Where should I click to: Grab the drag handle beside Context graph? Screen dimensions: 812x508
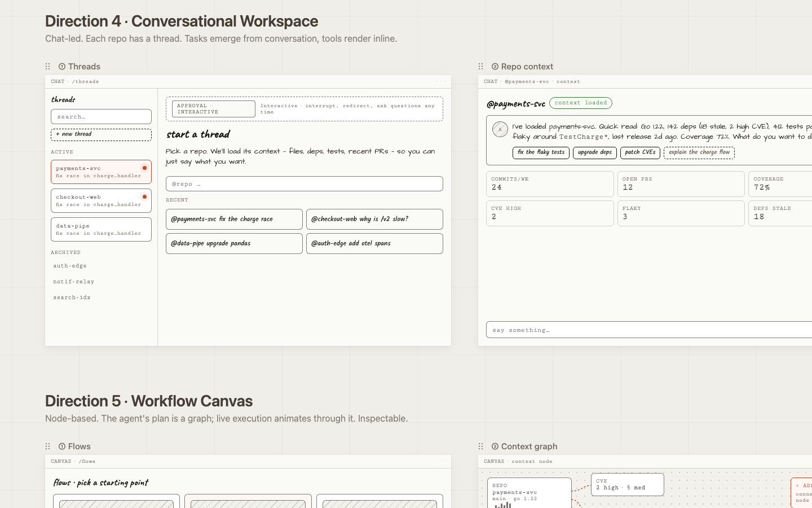click(x=481, y=446)
